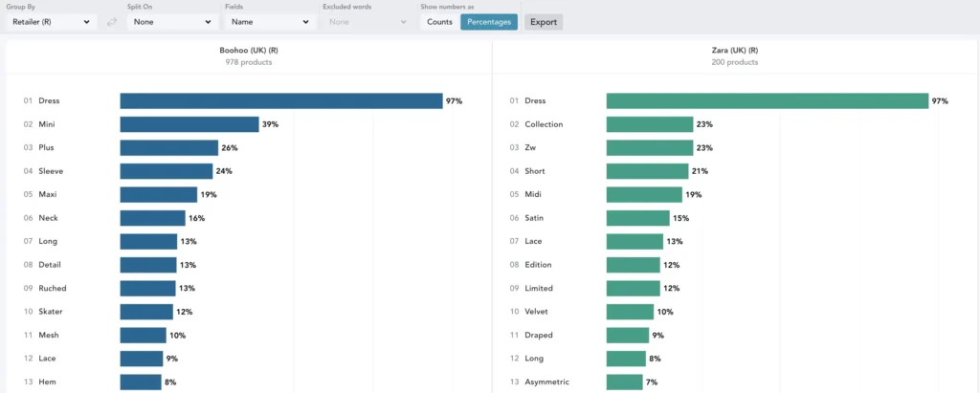The height and width of the screenshot is (393, 980).
Task: Open the Group By Retailer dropdown
Action: (x=52, y=21)
